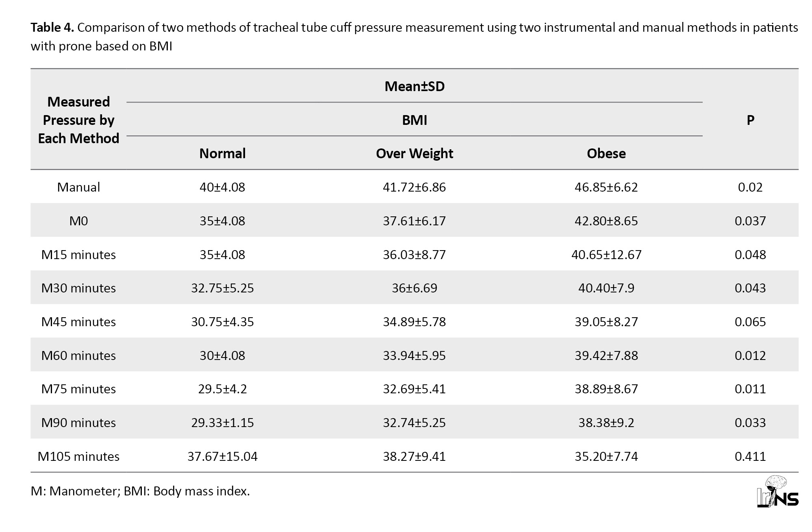Image resolution: width=812 pixels, height=532 pixels.
Task: Click the 36±6.69 overweight value
Action: pos(414,288)
